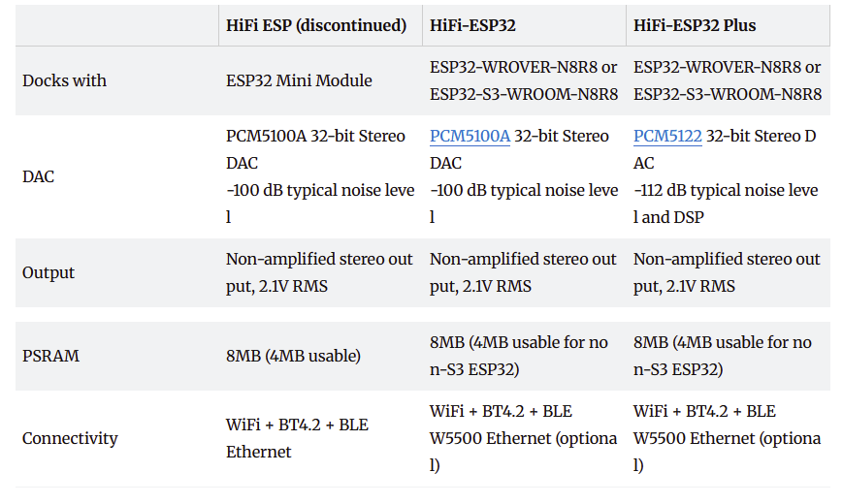Select the PSRAM row label
This screenshot has height=504, width=843.
[50, 356]
